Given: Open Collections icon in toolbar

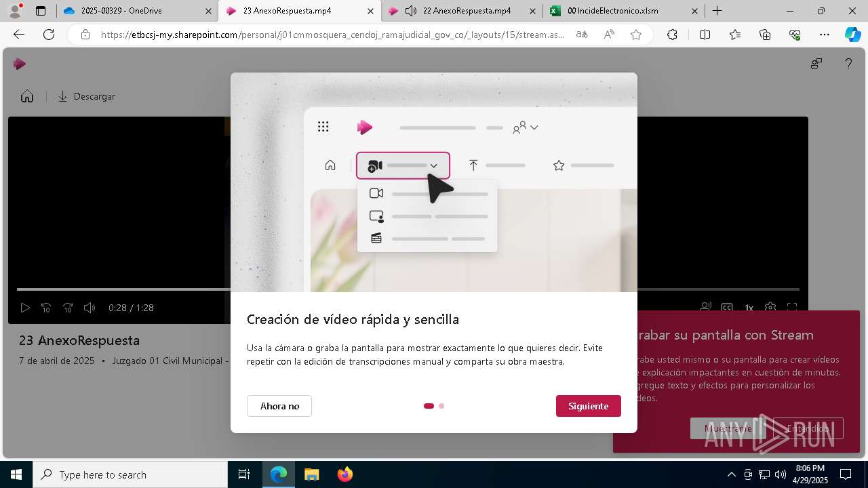Looking at the screenshot, I should tap(765, 35).
